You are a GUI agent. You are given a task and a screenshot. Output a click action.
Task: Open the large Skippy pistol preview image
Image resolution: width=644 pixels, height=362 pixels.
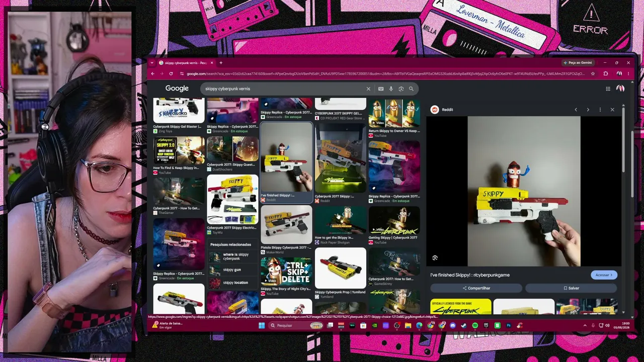(524, 191)
